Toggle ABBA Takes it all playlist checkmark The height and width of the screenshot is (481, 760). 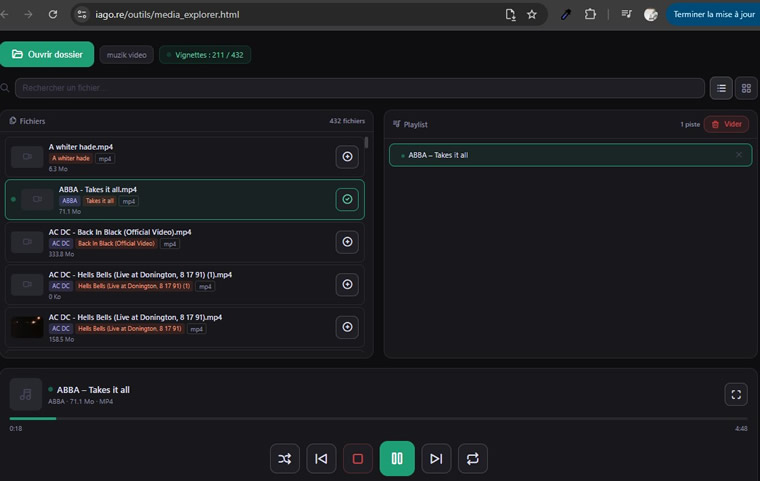tap(347, 199)
